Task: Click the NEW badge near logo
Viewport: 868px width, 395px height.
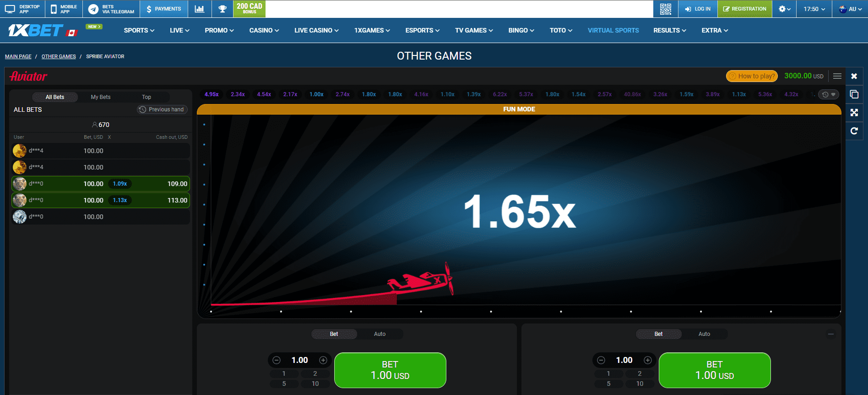Action: point(94,27)
